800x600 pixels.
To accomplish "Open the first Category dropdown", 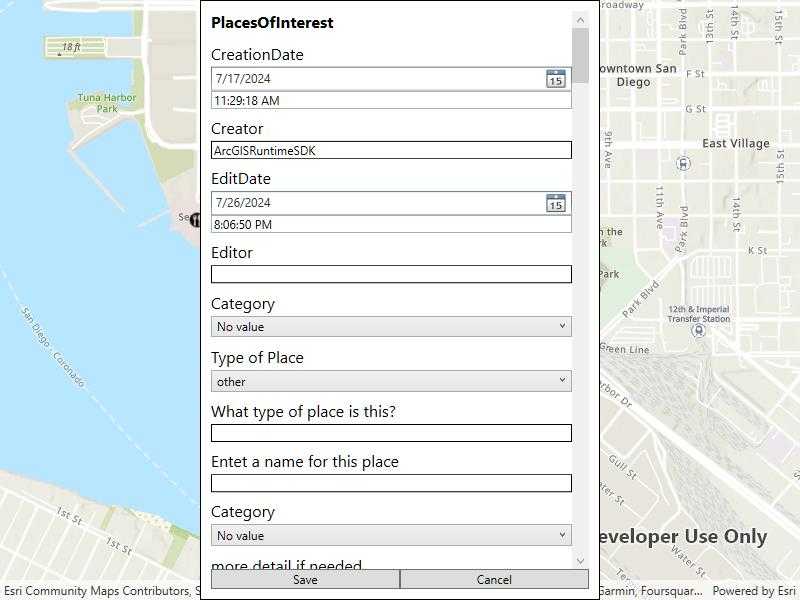I will click(390, 326).
